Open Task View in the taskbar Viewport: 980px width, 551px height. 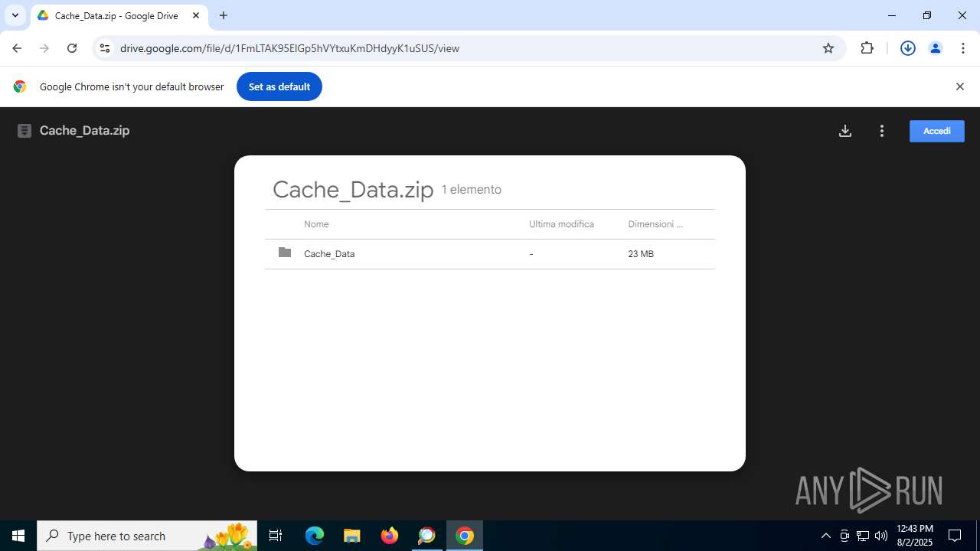click(x=276, y=536)
